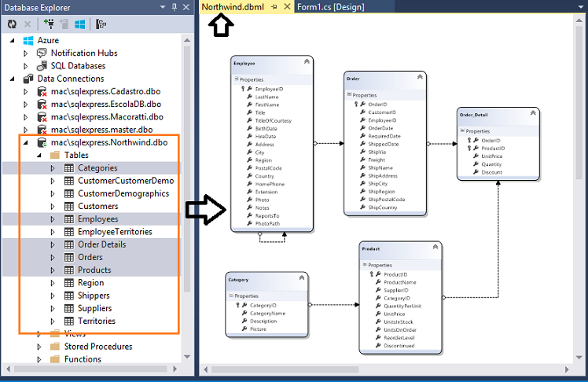Click the Products table icon

click(69, 270)
